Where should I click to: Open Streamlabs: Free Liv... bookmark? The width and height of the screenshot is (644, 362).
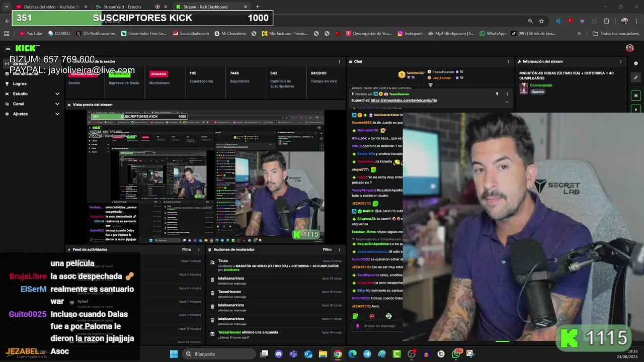tap(144, 34)
